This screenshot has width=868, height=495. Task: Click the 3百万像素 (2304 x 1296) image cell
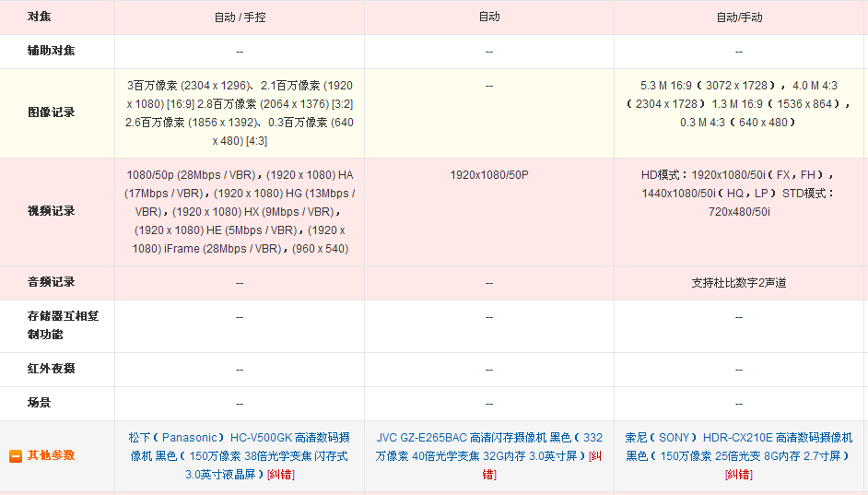pos(240,113)
